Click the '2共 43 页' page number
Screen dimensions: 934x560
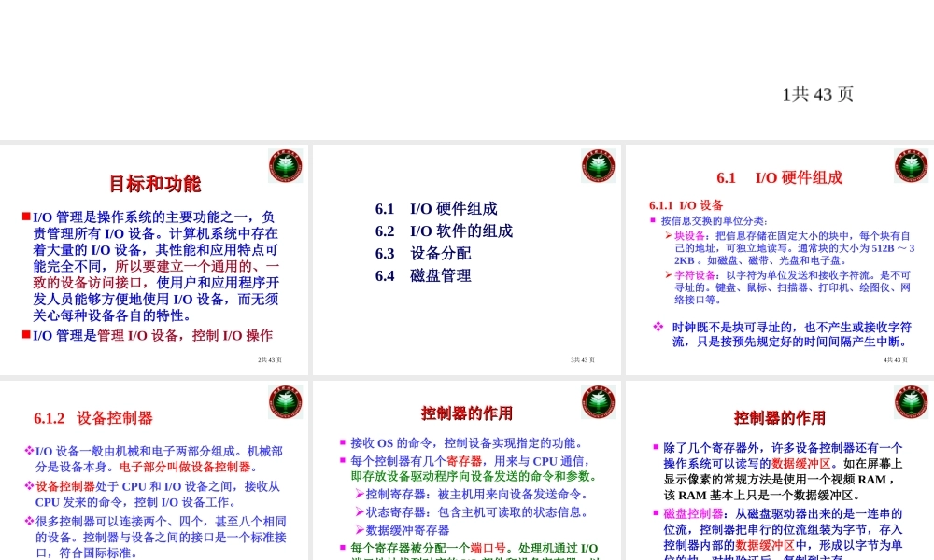270,360
